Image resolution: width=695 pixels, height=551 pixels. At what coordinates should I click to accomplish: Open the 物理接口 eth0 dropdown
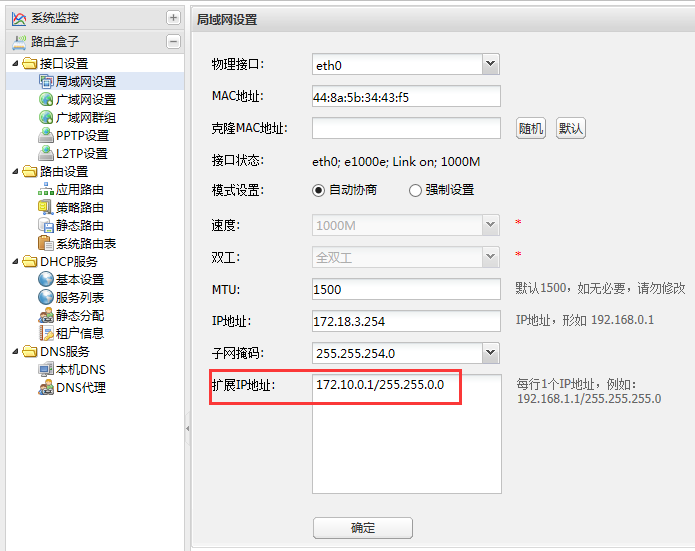point(490,64)
